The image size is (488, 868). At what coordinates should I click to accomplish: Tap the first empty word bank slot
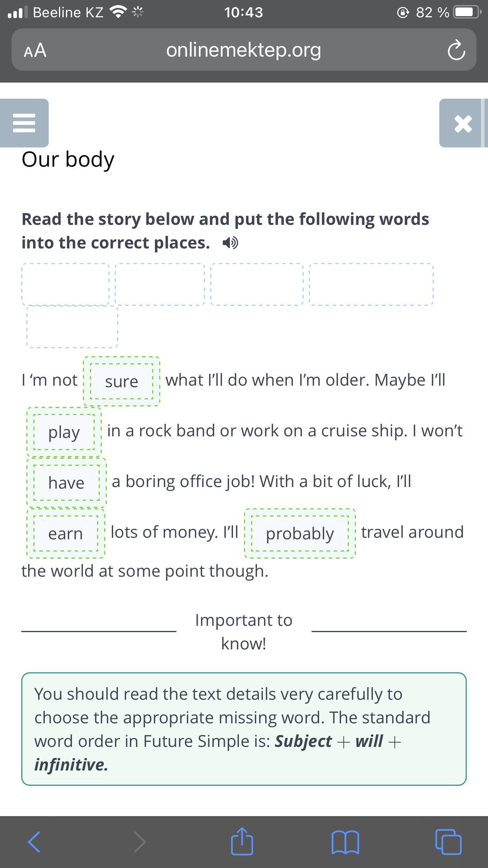click(65, 284)
